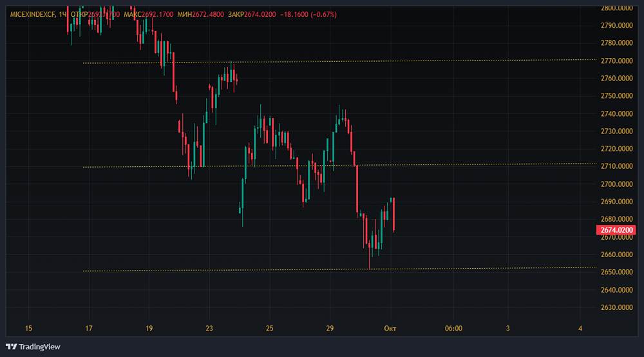Image resolution: width=644 pixels, height=357 pixels.
Task: Click the 2630.0000 price scale label
Action: [616, 307]
